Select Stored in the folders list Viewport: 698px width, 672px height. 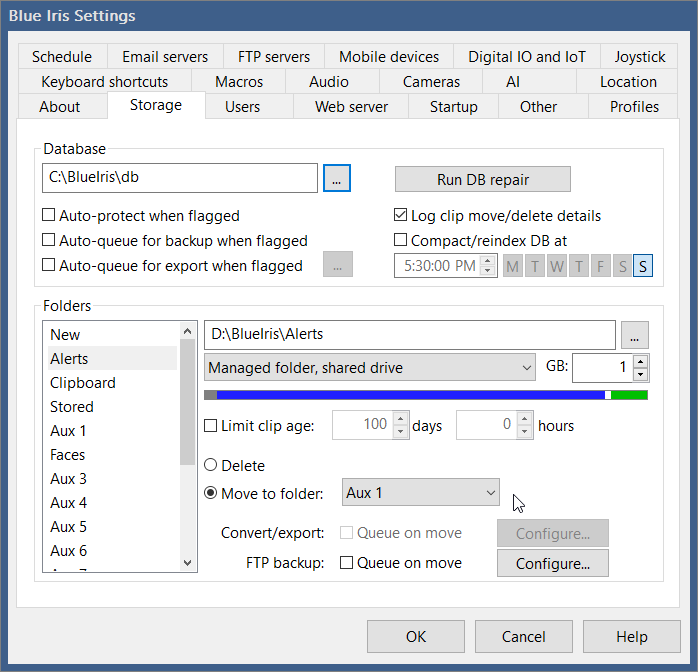[113, 407]
